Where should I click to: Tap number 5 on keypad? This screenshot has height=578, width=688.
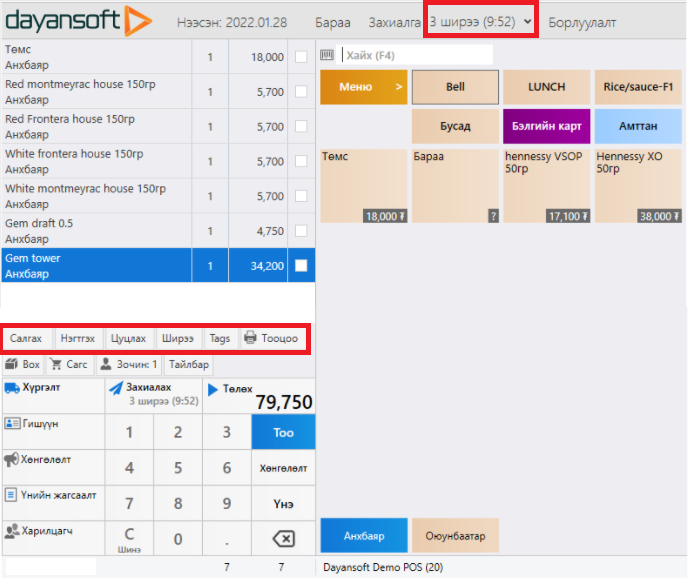click(178, 468)
